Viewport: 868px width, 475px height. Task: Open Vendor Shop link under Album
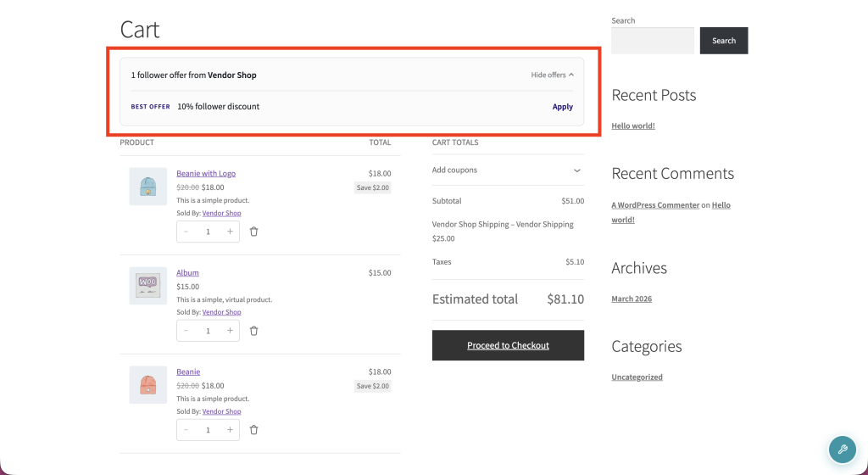click(221, 312)
